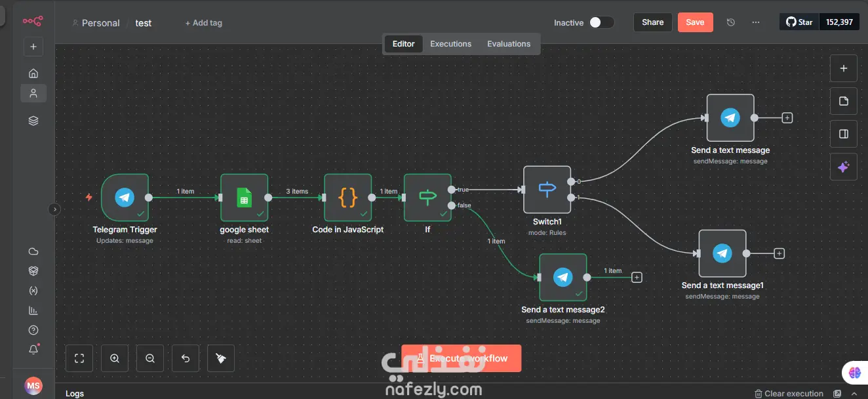Image resolution: width=868 pixels, height=399 pixels.
Task: Open the Home overview icon
Action: (x=33, y=73)
